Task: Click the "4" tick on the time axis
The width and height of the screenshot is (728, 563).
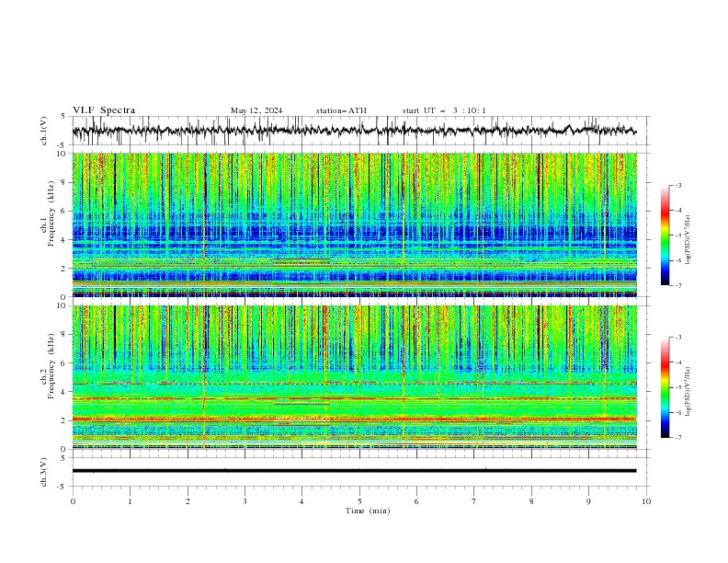Action: 301,501
